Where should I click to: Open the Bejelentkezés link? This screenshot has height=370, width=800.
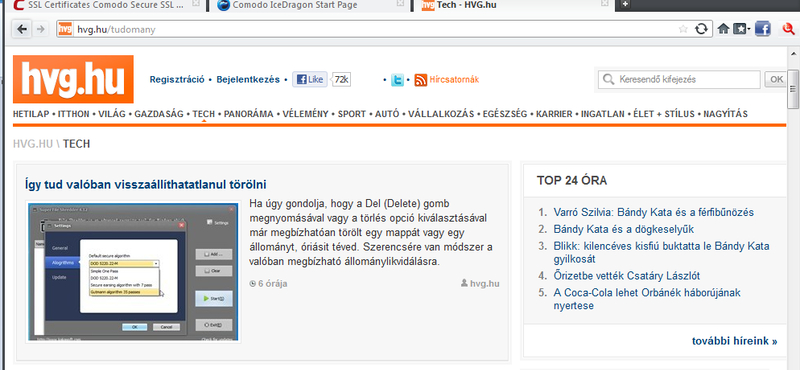[x=248, y=80]
